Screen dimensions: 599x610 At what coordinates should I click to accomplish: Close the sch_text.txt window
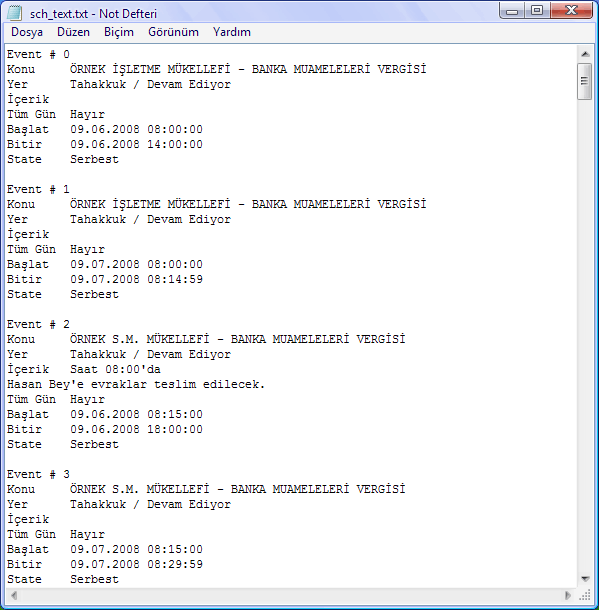pyautogui.click(x=571, y=10)
